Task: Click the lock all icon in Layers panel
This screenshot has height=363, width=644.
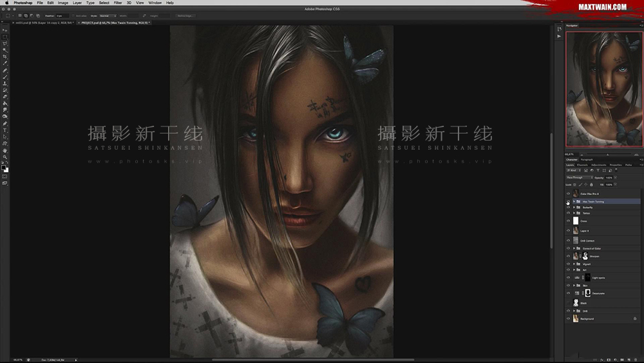Action: (x=591, y=184)
